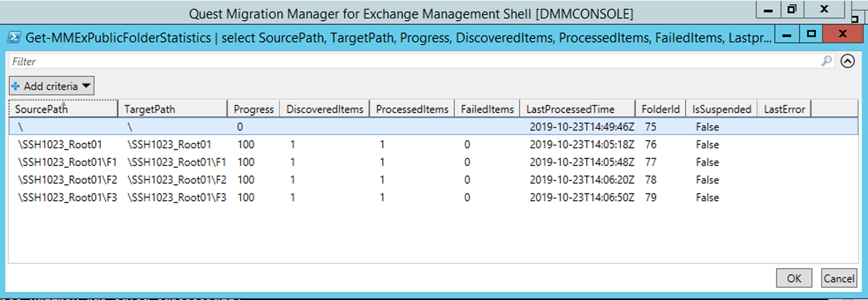Sort by IsSuspended column header
The width and height of the screenshot is (868, 300).
[722, 109]
